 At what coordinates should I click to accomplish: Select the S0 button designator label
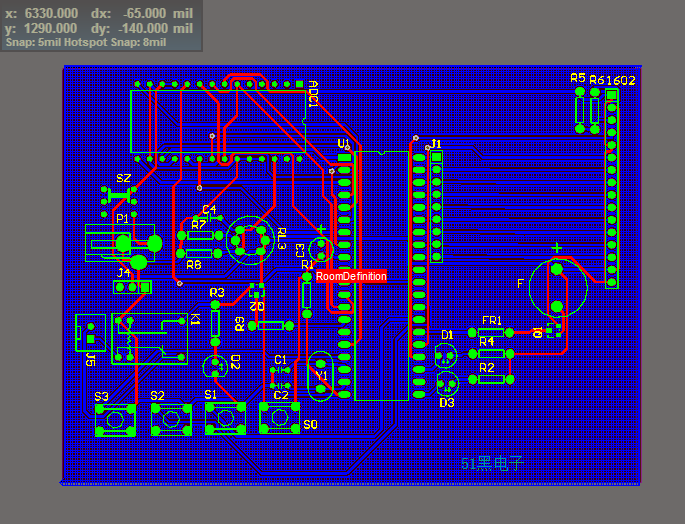pos(310,424)
